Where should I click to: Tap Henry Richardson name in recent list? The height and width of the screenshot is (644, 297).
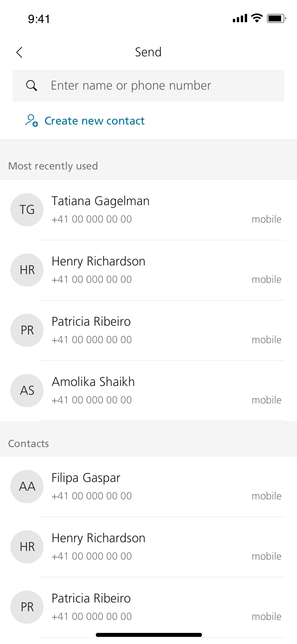98,261
